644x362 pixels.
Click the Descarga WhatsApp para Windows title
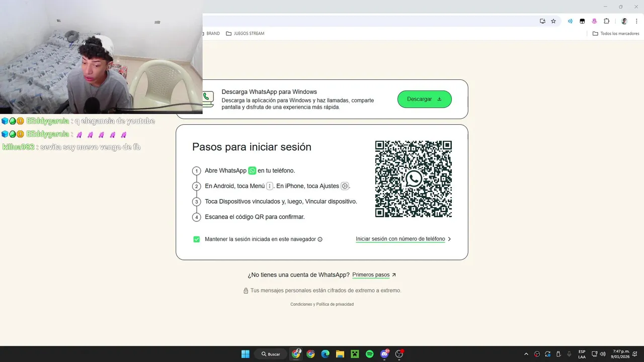pyautogui.click(x=269, y=92)
